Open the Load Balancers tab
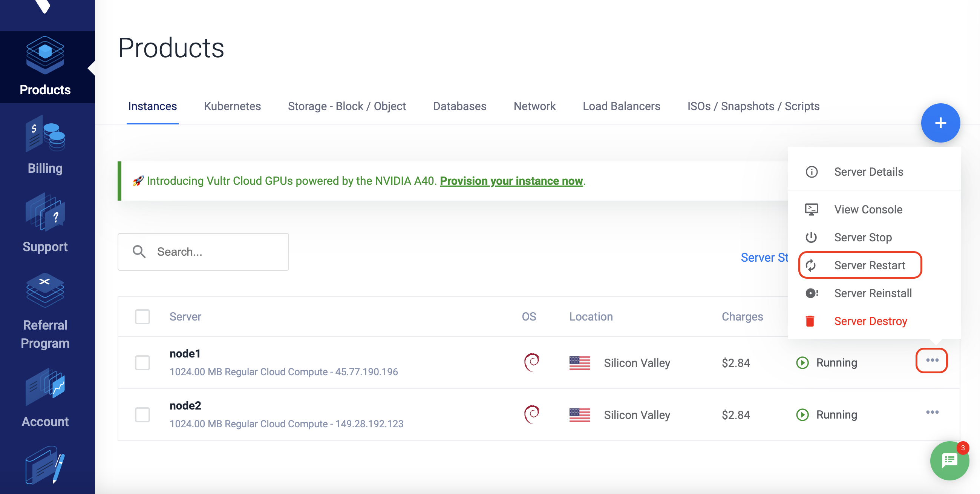Viewport: 980px width, 494px height. [621, 106]
